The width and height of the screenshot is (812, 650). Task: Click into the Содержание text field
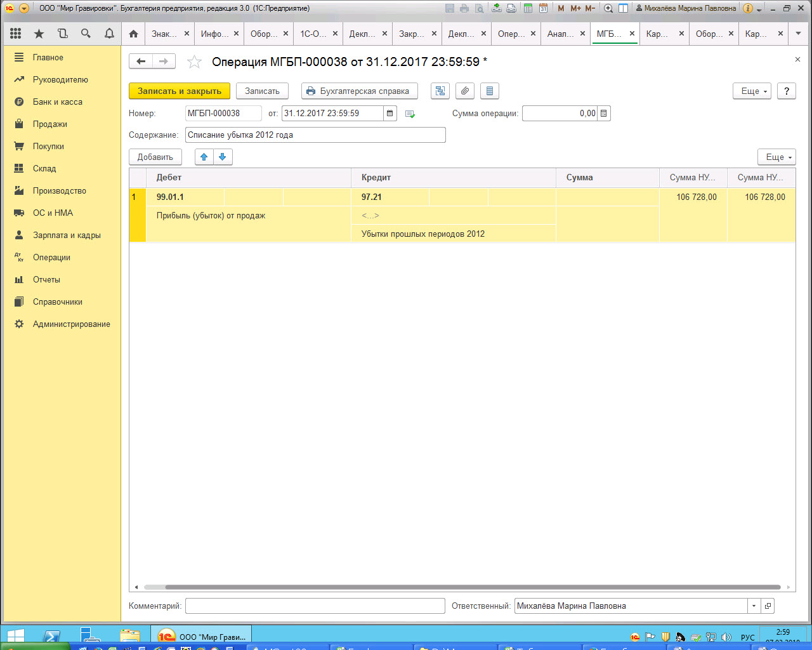coord(315,135)
